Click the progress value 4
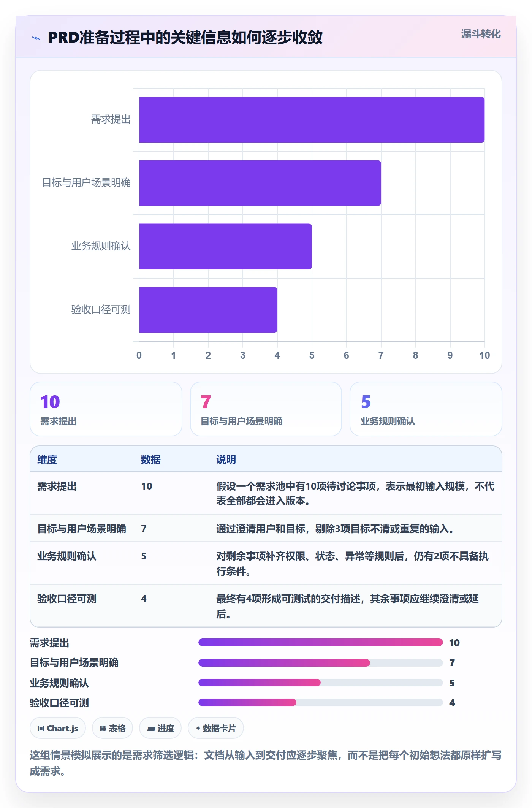This screenshot has width=532, height=808. click(x=452, y=703)
